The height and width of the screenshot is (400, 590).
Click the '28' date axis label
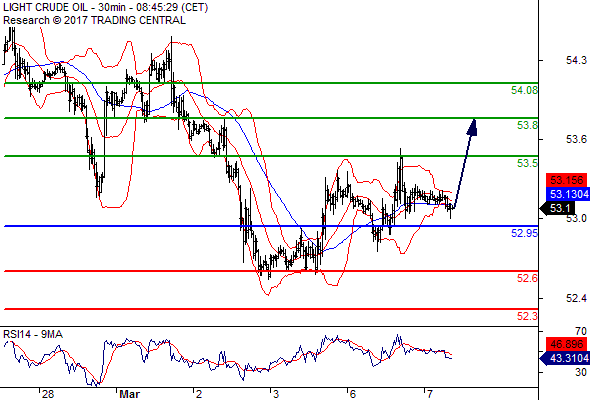[x=48, y=394]
